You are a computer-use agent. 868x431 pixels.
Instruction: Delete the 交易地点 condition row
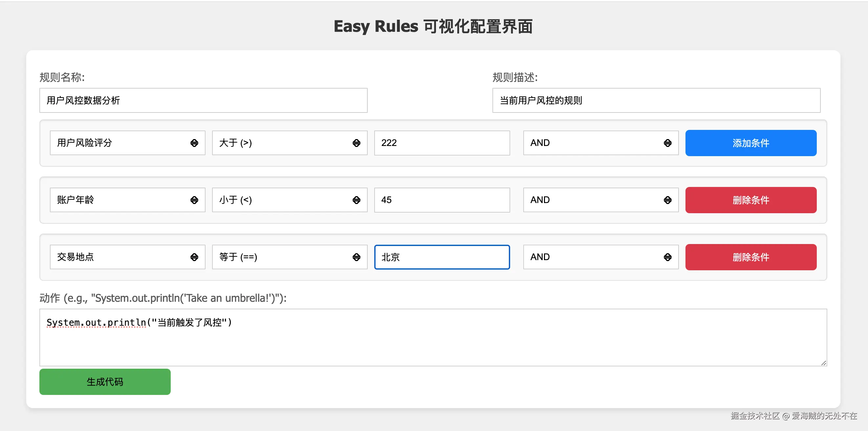pyautogui.click(x=750, y=257)
